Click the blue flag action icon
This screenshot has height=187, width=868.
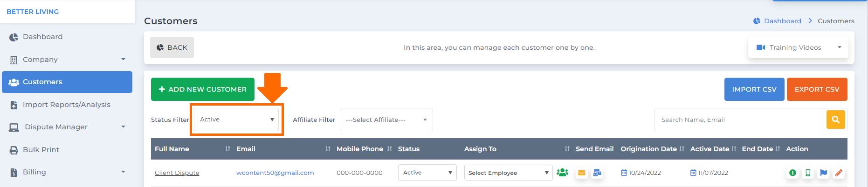[824, 173]
